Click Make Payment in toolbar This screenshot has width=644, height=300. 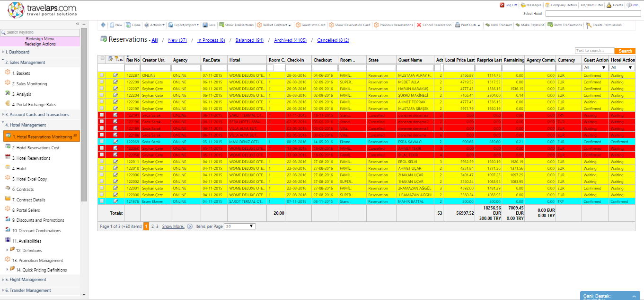[x=529, y=25]
